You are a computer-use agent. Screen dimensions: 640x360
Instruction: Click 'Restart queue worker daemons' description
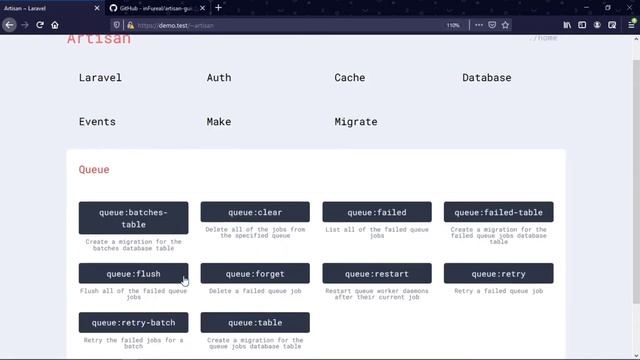377,294
